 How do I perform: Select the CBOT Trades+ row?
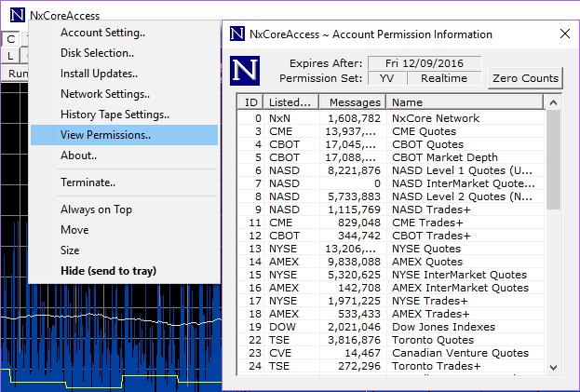point(391,236)
